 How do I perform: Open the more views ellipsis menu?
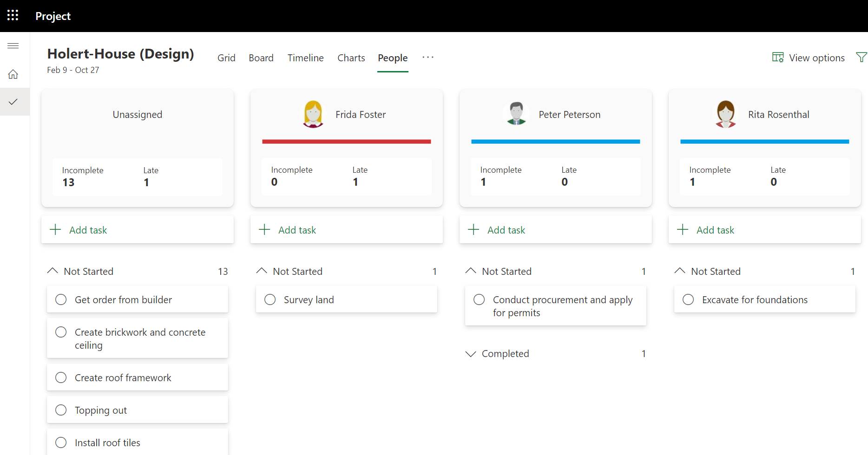pos(427,57)
